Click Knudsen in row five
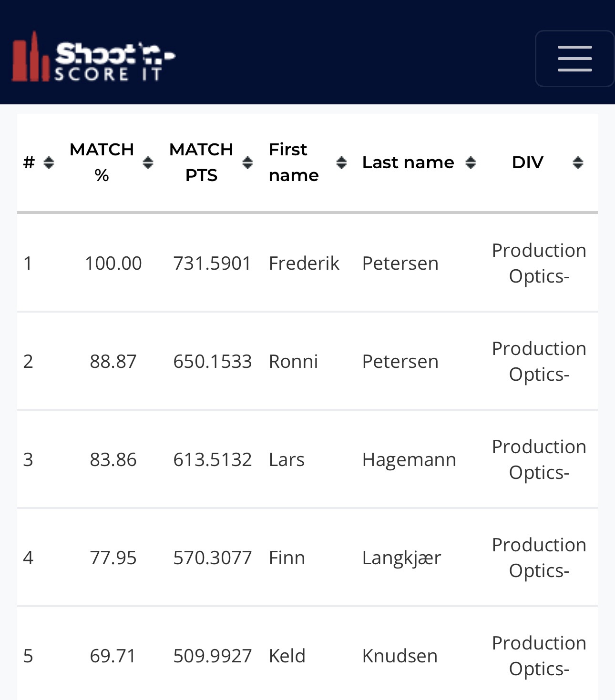This screenshot has height=700, width=615. (400, 656)
